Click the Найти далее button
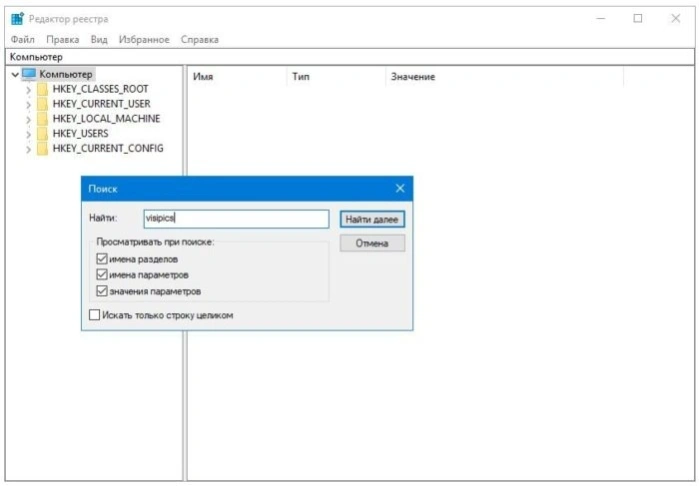 tap(372, 219)
